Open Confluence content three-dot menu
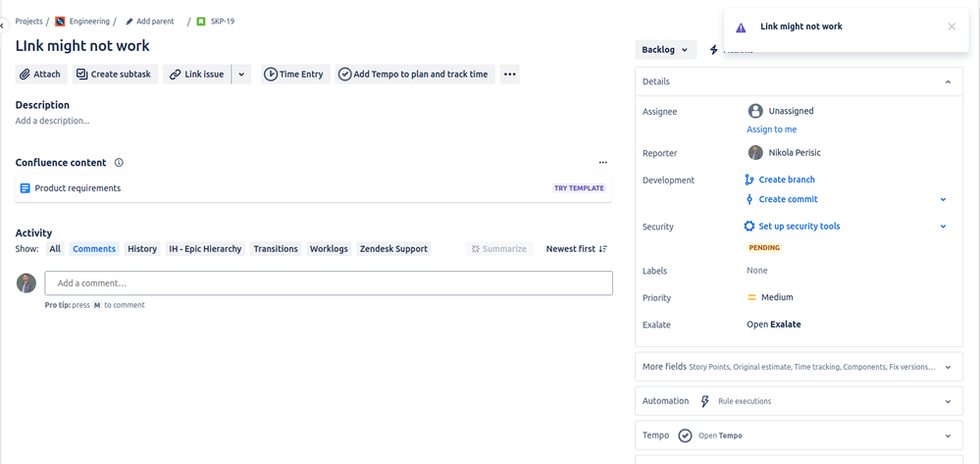 [x=602, y=163]
